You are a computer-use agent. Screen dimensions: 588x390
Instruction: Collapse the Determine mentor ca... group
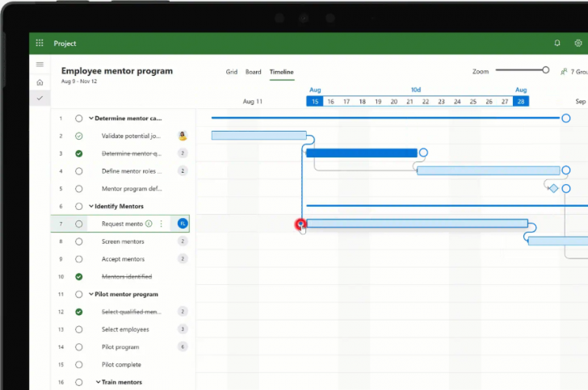point(90,118)
